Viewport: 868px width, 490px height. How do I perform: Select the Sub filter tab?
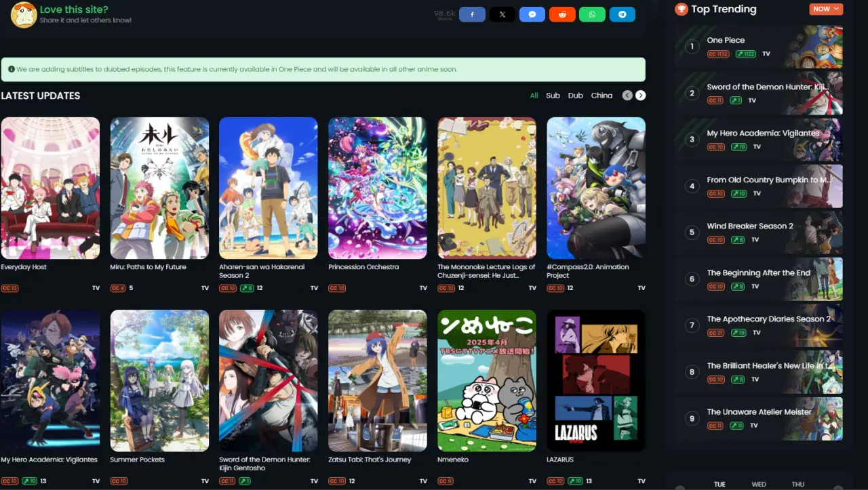(553, 96)
